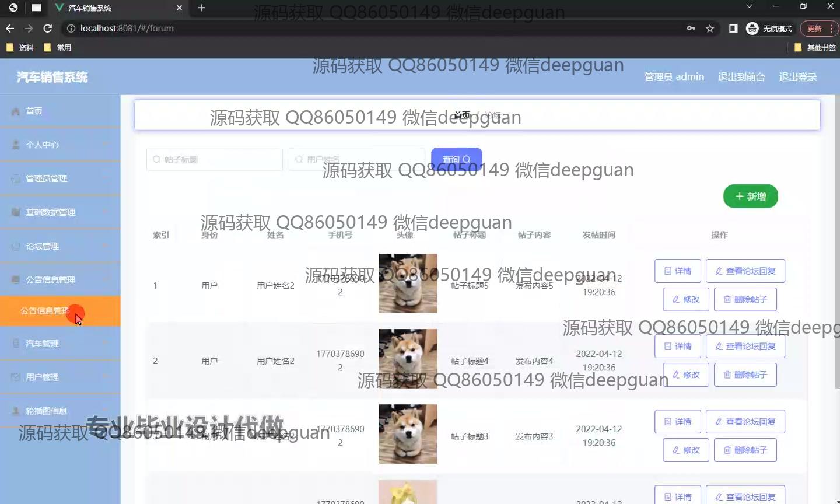Open browser tab search dropdown arrow

click(750, 6)
